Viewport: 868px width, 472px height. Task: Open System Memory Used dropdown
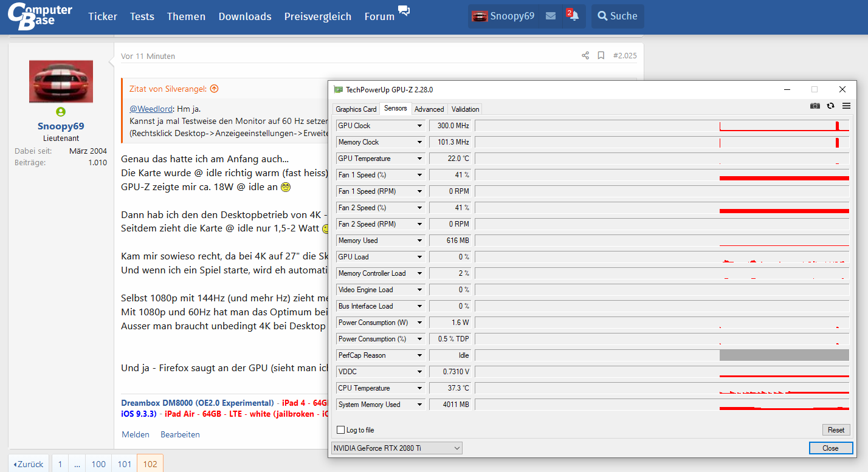pyautogui.click(x=419, y=405)
